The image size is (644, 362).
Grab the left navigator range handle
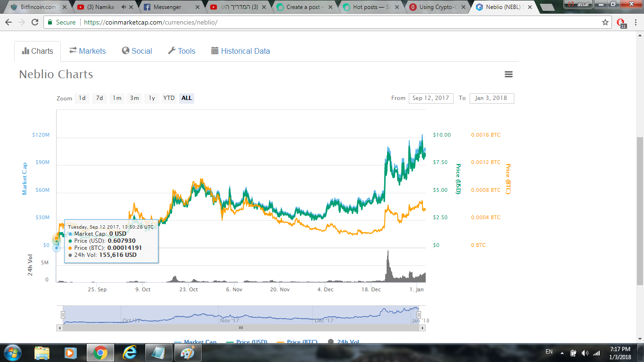[x=63, y=315]
